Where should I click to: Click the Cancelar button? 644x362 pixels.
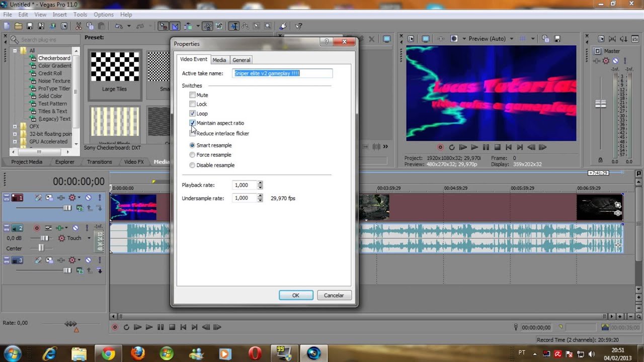coord(334,295)
